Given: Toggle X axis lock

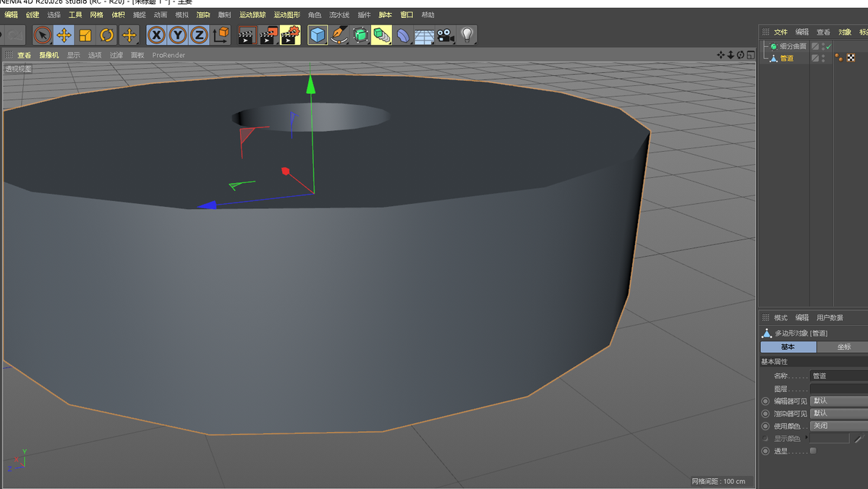Looking at the screenshot, I should click(x=156, y=35).
